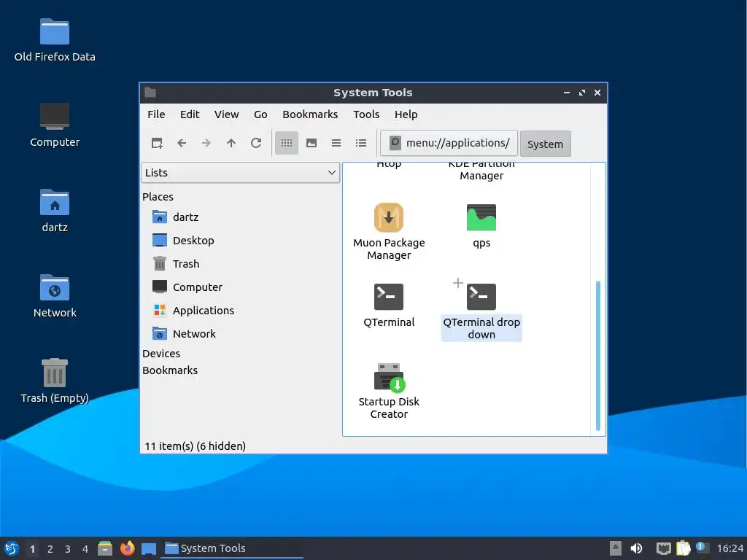The height and width of the screenshot is (560, 747).
Task: Open the File menu
Action: click(156, 114)
